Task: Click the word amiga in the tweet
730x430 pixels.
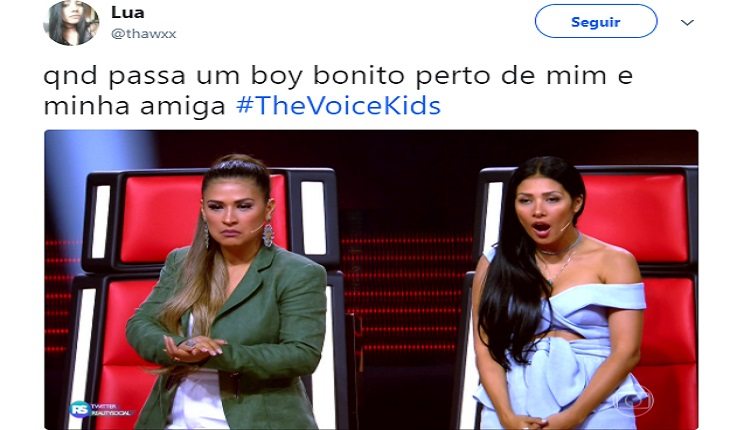Action: [x=183, y=106]
